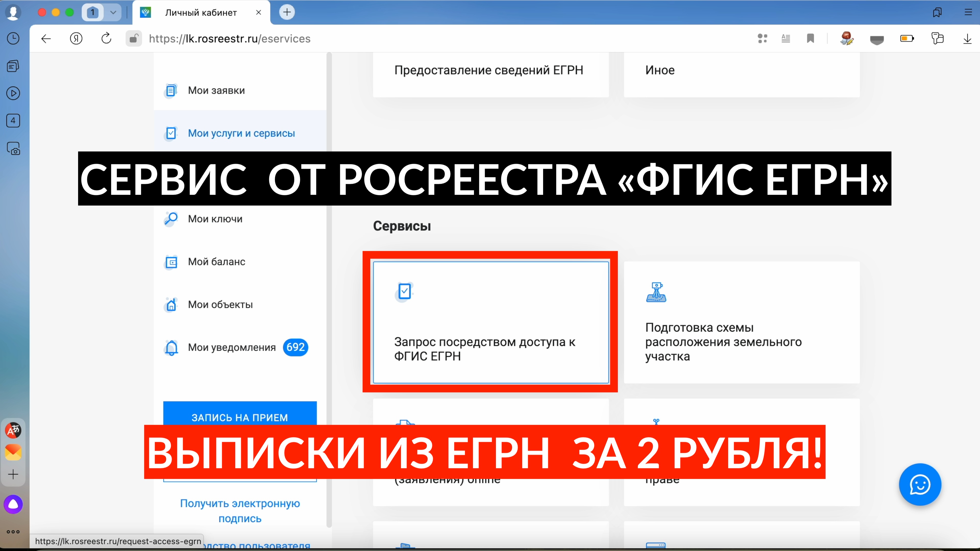Open Alice assistant purple icon
Screen dimensions: 980x551
(13, 504)
